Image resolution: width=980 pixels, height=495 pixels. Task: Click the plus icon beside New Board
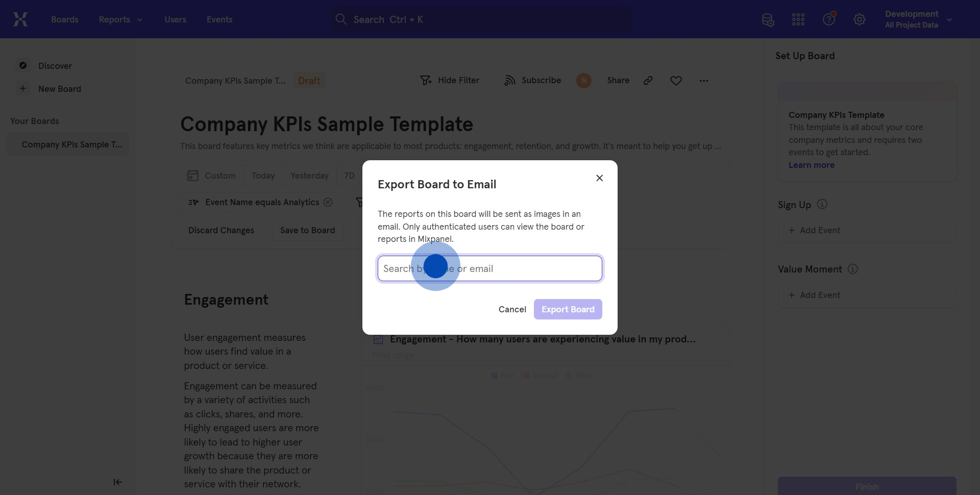(x=23, y=89)
